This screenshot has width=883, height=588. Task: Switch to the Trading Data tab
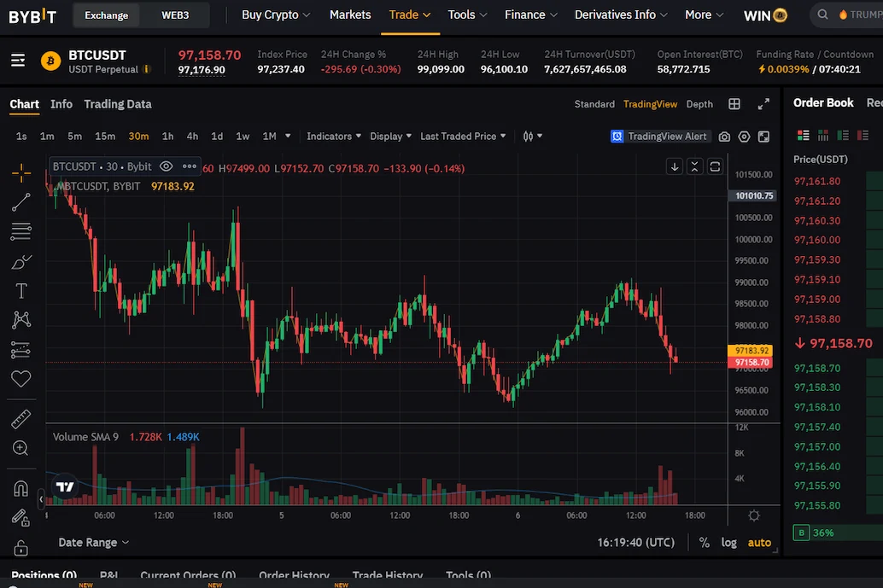click(x=118, y=104)
